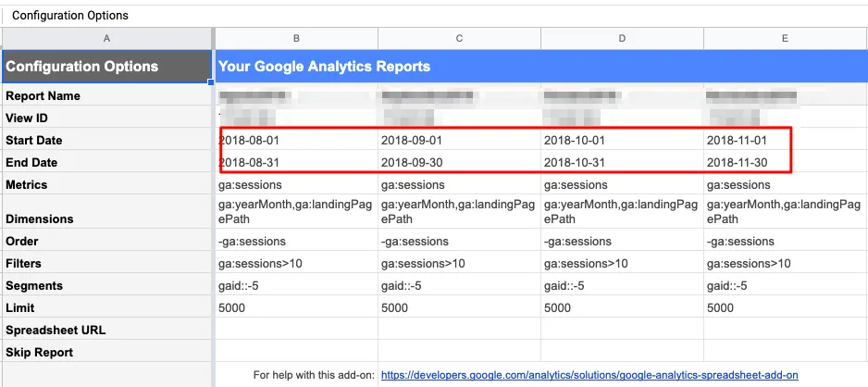The width and height of the screenshot is (868, 387).
Task: Select column A header
Action: coord(106,38)
